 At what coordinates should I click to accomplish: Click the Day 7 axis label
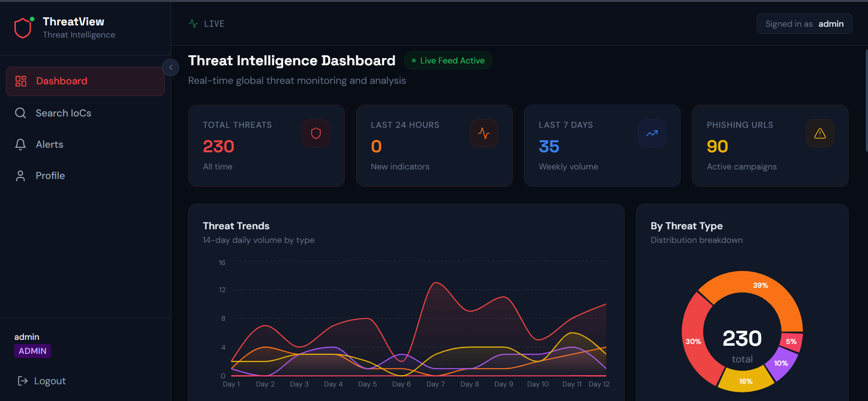pos(435,384)
